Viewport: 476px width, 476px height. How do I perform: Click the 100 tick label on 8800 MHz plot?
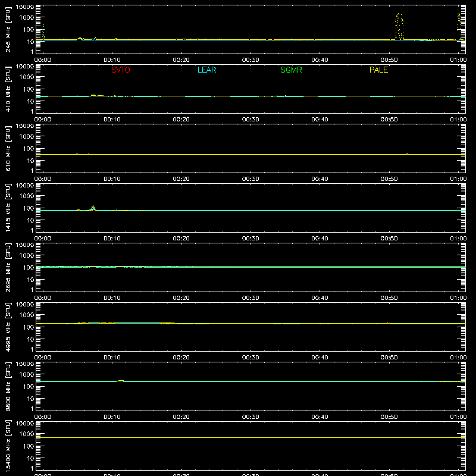pyautogui.click(x=29, y=386)
